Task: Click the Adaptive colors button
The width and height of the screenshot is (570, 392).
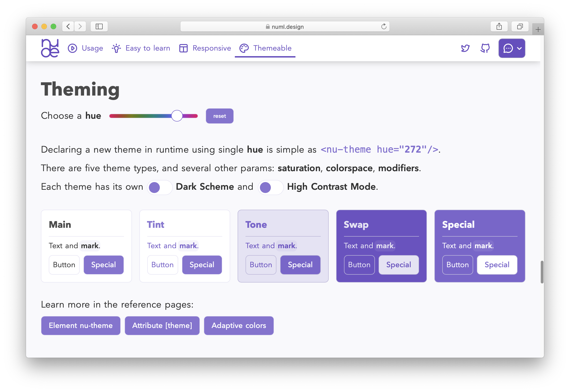Action: pos(239,325)
